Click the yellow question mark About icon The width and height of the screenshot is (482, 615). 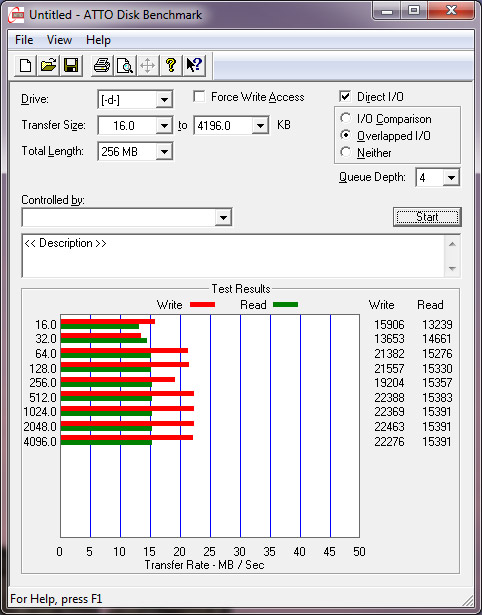(171, 65)
